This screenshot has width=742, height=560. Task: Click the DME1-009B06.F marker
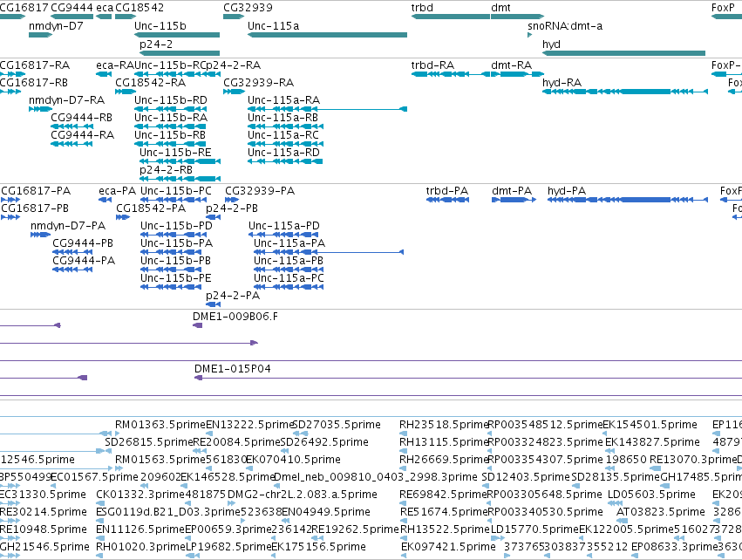[198, 325]
